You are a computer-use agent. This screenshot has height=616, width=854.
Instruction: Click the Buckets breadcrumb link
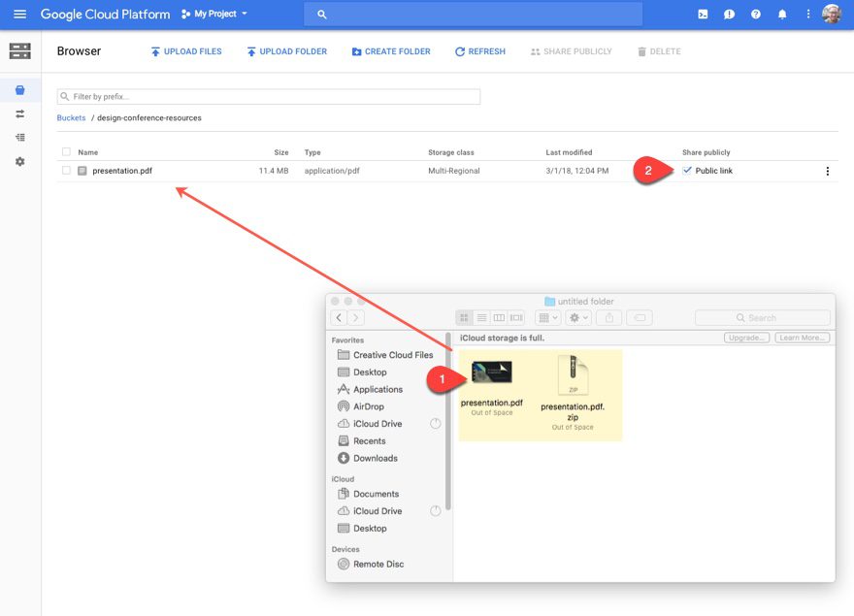pos(69,116)
